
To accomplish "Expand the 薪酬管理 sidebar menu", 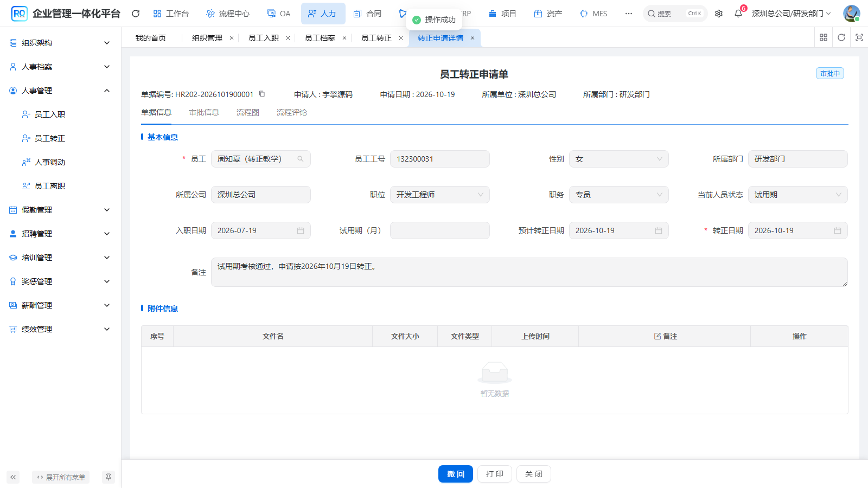I will tap(60, 305).
